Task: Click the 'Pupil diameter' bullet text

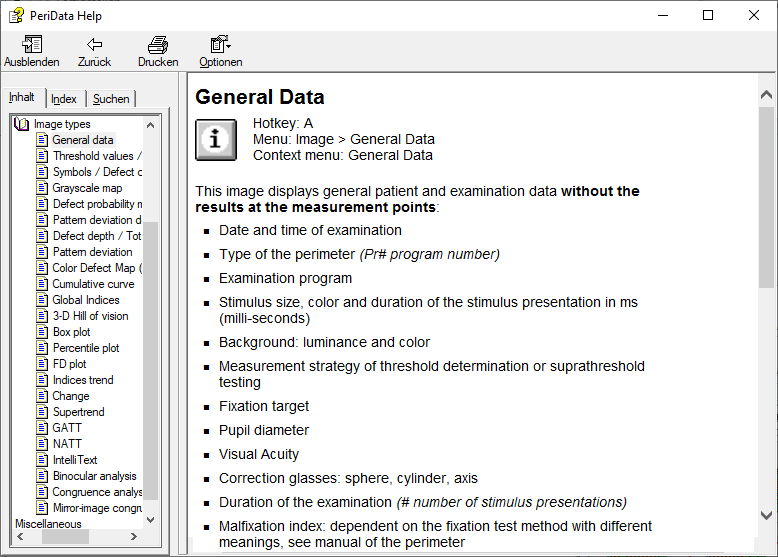Action: [264, 430]
